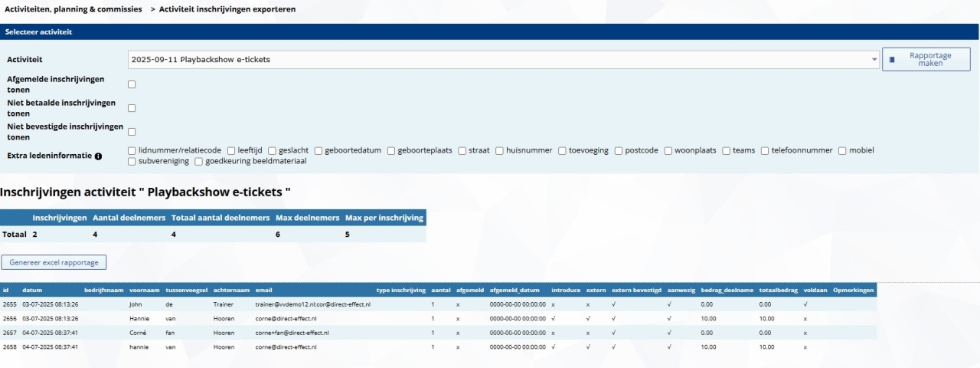Screen dimensions: 980x368
Task: Click the Activiteit selection field
Action: [498, 59]
